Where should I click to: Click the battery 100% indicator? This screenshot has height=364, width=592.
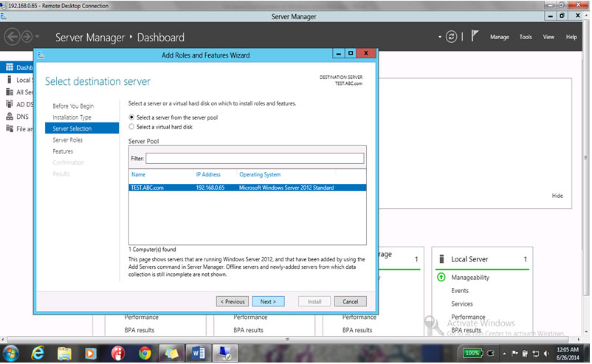[x=472, y=354]
